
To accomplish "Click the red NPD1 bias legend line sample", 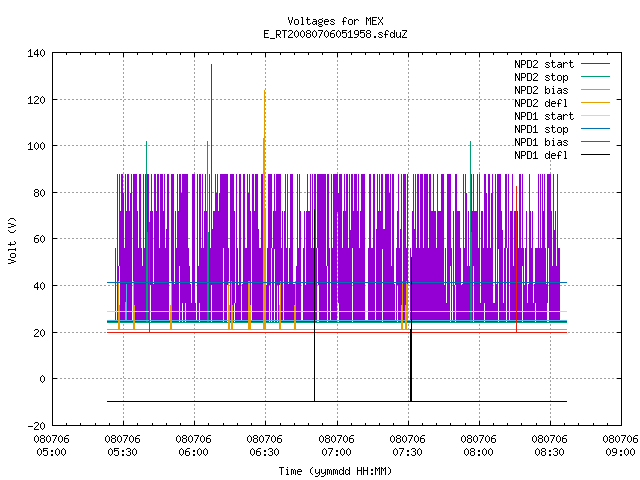I will [595, 142].
